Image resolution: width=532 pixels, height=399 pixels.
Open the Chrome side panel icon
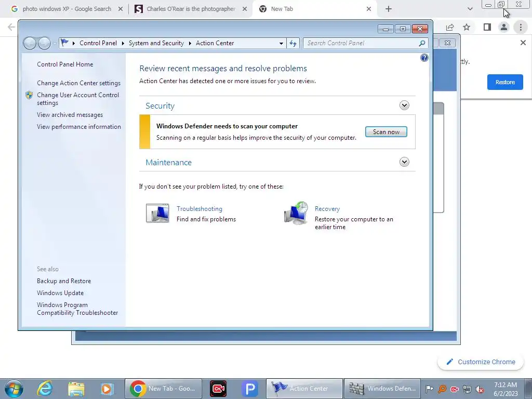487,27
